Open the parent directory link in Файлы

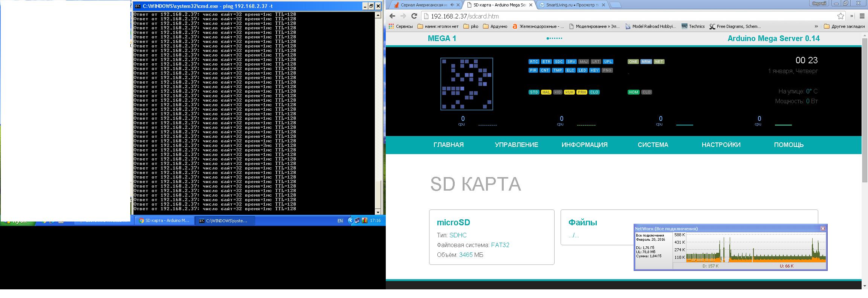(573, 235)
